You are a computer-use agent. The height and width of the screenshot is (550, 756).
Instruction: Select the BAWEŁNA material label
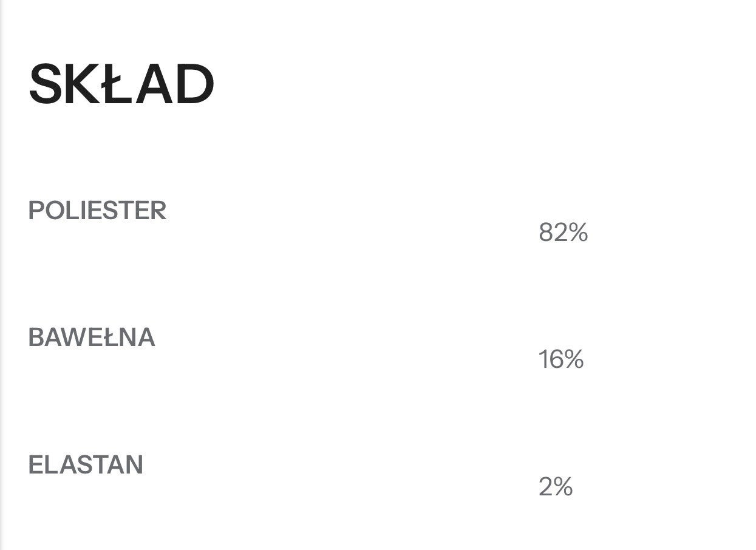coord(92,338)
